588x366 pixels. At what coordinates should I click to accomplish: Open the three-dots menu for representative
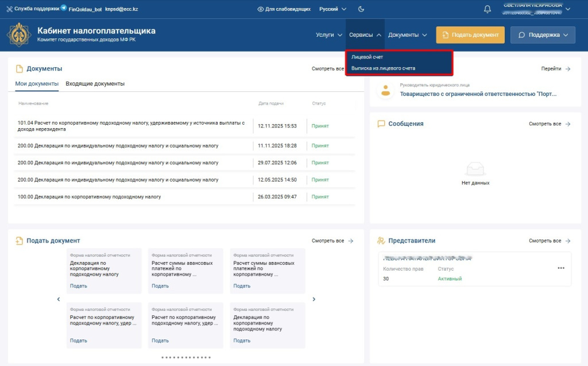[x=561, y=268]
